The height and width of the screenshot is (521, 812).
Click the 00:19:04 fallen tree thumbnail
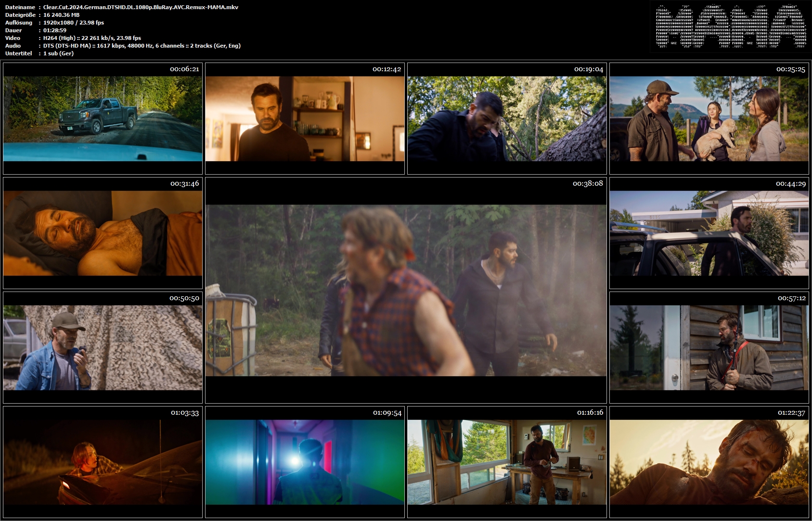click(507, 118)
